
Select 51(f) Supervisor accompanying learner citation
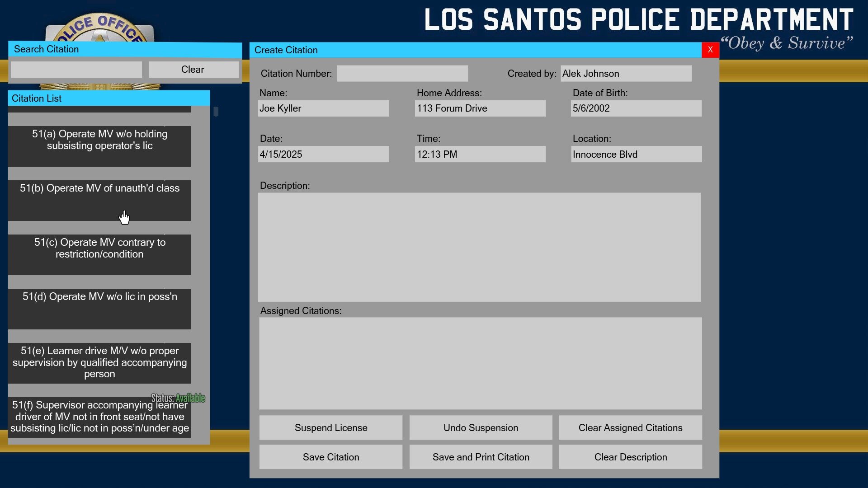click(x=99, y=417)
